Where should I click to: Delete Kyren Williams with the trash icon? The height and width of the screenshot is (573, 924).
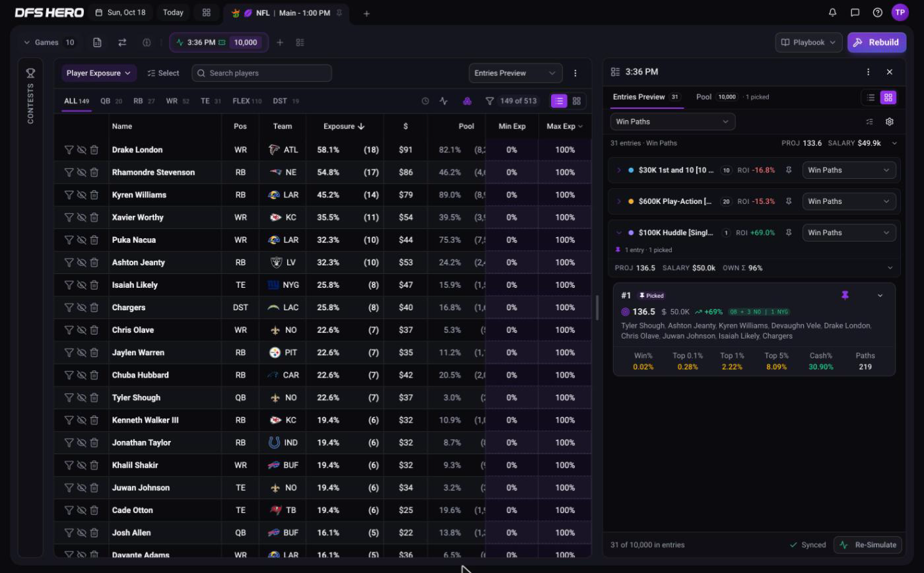(x=94, y=195)
